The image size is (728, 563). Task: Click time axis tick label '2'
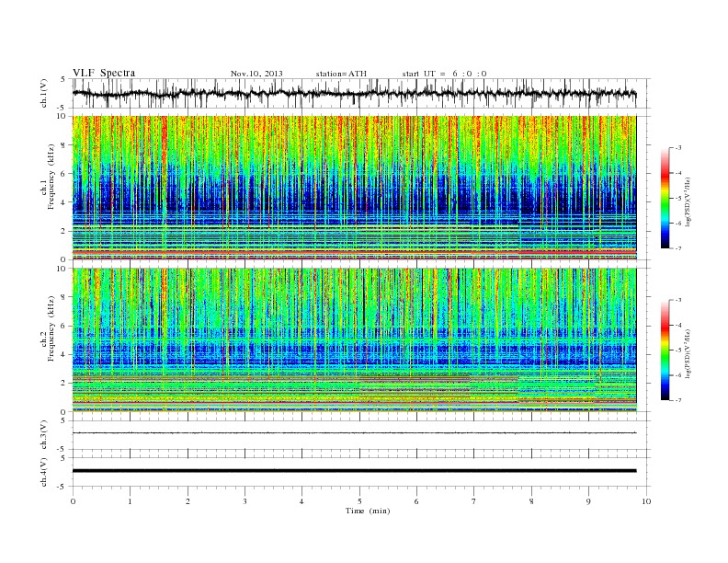[188, 501]
